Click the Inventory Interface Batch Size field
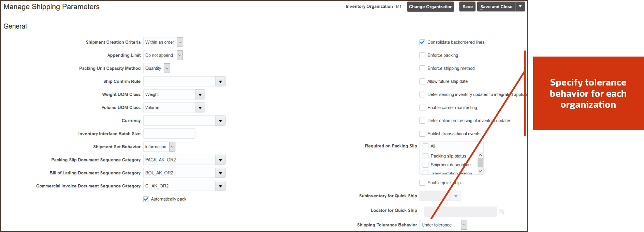This screenshot has width=644, height=232. coord(169,134)
